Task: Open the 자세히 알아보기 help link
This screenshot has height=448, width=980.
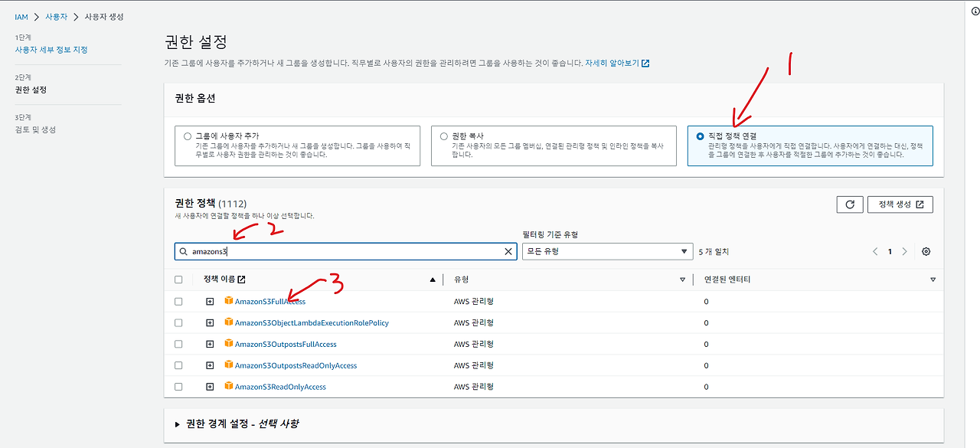Action: point(617,63)
